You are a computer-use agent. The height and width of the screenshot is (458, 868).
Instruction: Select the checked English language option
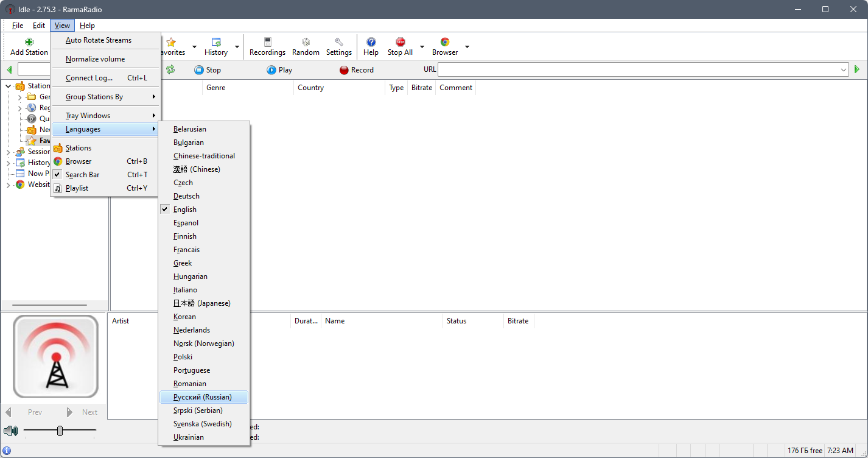[x=184, y=209]
